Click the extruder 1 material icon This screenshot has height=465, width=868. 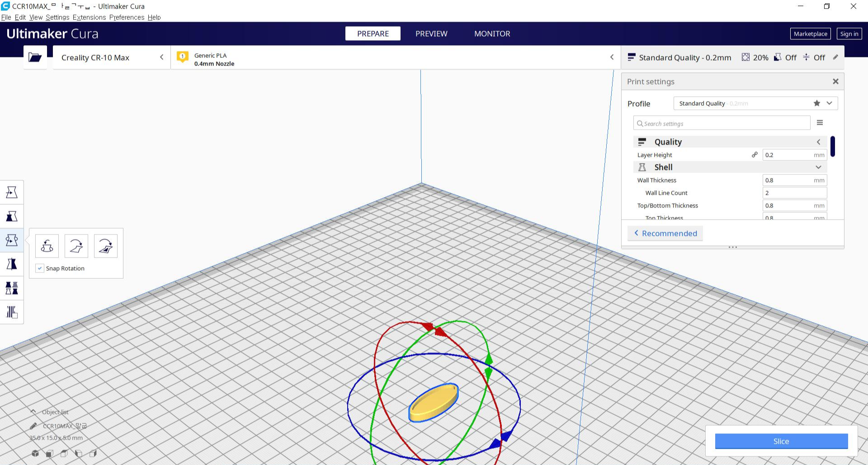pos(183,57)
